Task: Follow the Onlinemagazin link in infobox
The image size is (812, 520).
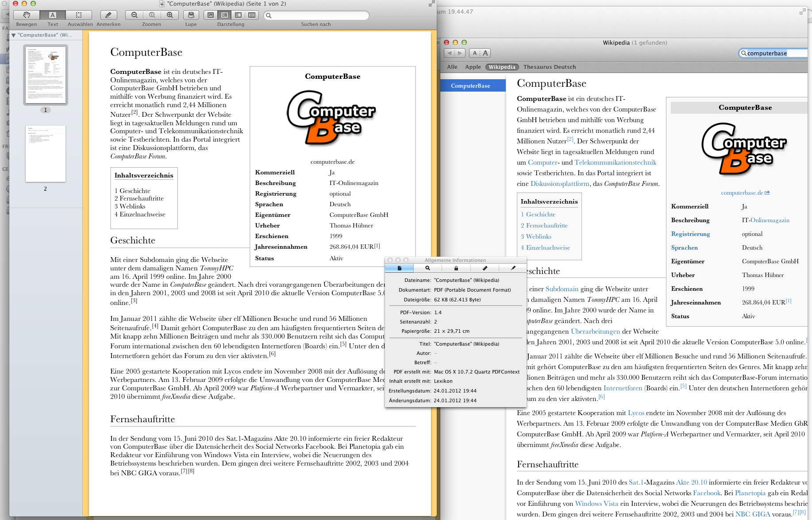Action: tap(770, 220)
